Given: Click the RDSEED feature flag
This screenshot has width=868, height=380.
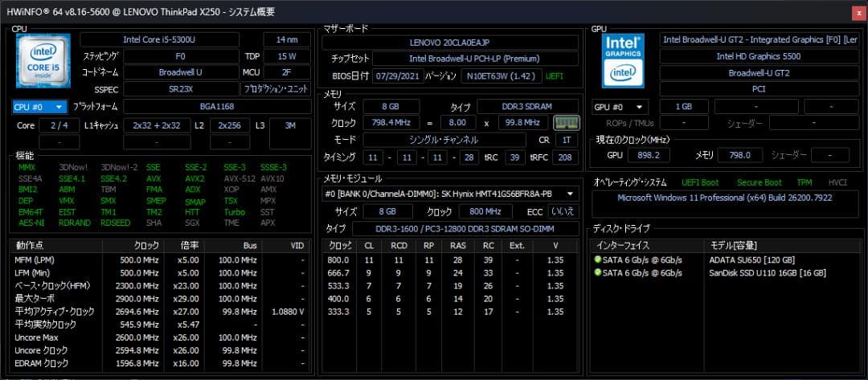Looking at the screenshot, I should coord(117,223).
